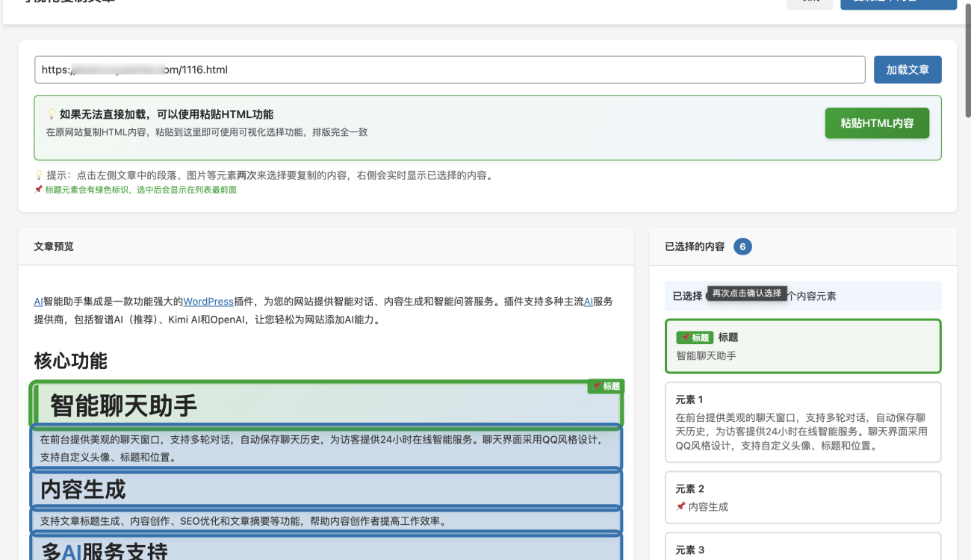Click the 元素 2 内容生成 card
Image resolution: width=971 pixels, height=560 pixels.
coord(803,497)
